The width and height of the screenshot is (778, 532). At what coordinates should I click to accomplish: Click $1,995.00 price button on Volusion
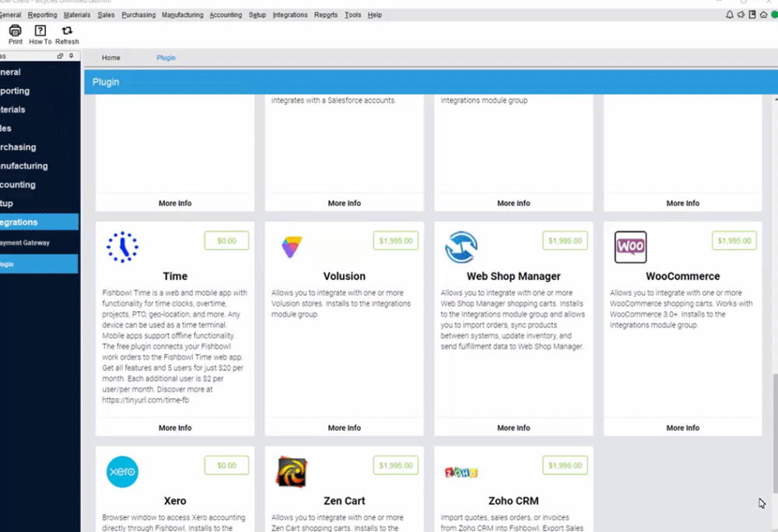click(396, 241)
